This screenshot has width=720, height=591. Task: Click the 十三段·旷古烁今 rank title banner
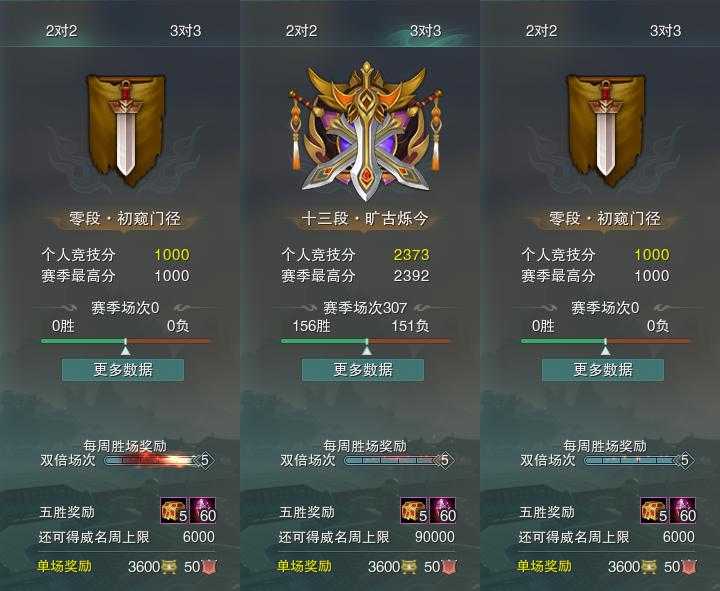pos(366,219)
